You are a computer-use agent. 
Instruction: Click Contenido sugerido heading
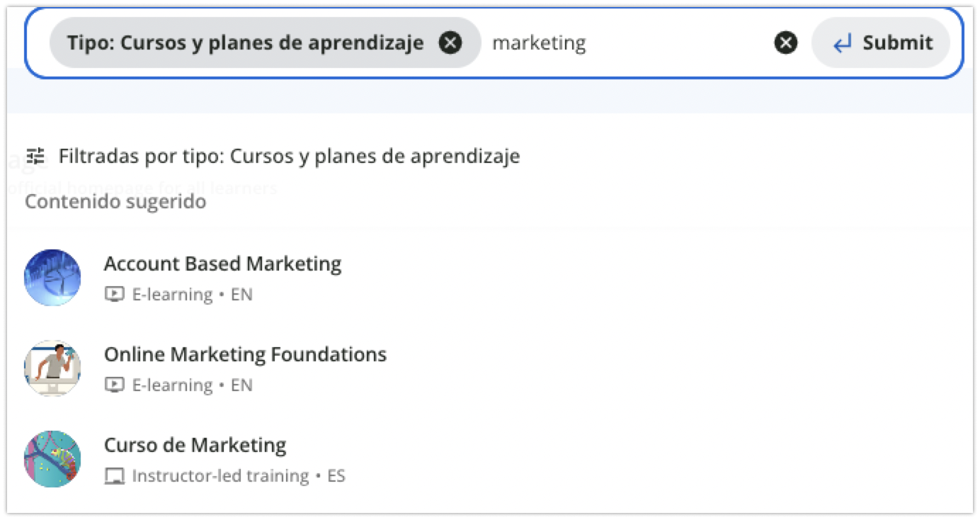tap(115, 202)
